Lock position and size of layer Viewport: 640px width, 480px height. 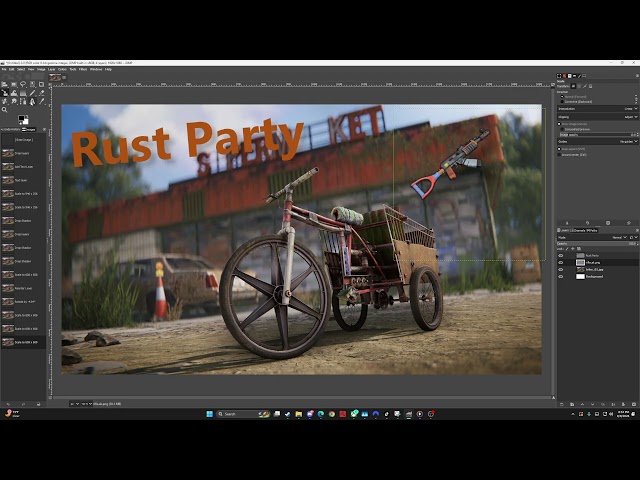click(573, 249)
